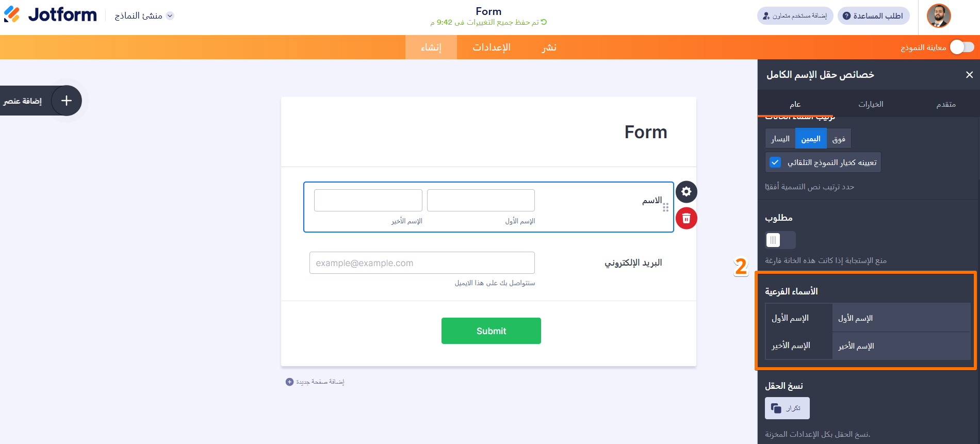Toggle the form preview switch
980x444 pixels.
pos(962,47)
